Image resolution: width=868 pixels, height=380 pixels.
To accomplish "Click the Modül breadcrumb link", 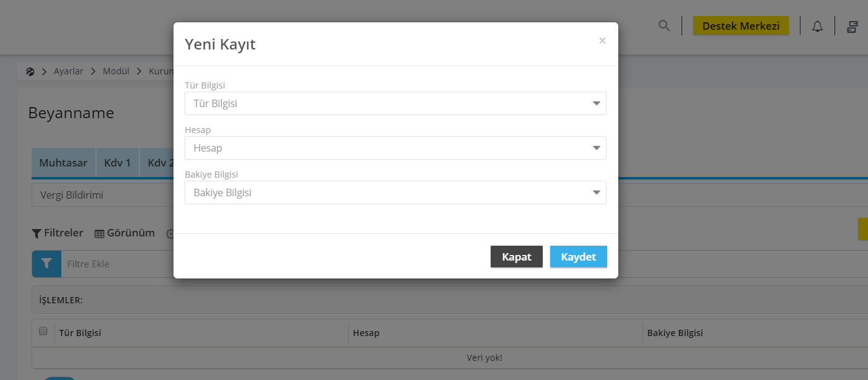I will 116,71.
